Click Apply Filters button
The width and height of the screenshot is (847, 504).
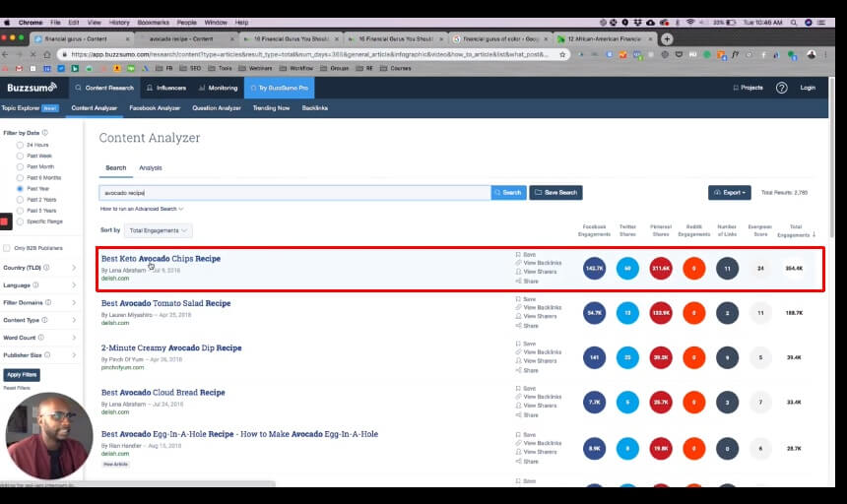[x=22, y=374]
